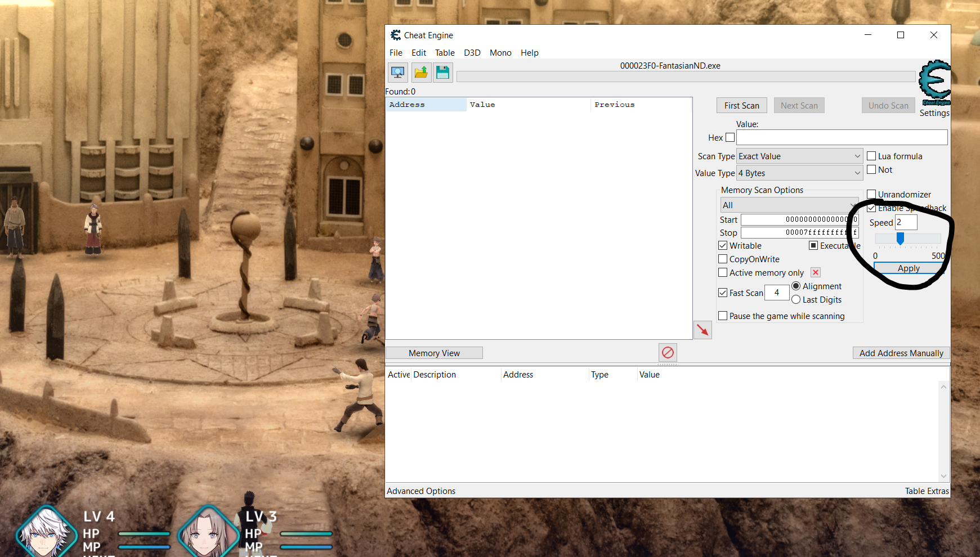
Task: Open the Edit menu
Action: (419, 52)
